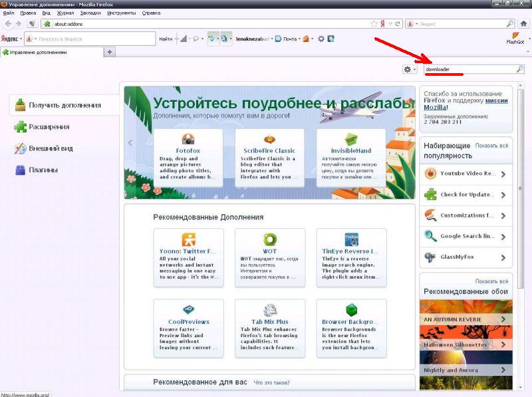The height and width of the screenshot is (397, 532).
Task: Click the site identity icon beside about:addons
Action: click(x=47, y=24)
